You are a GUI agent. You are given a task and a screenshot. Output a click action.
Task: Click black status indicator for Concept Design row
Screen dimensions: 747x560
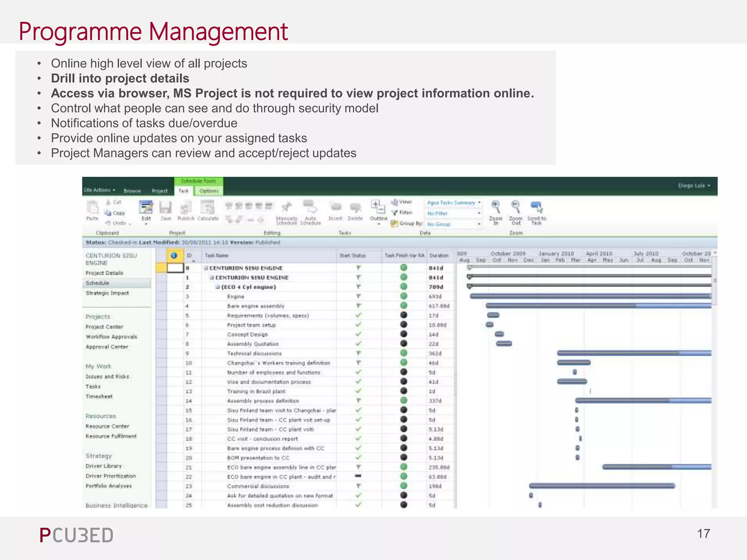[403, 334]
